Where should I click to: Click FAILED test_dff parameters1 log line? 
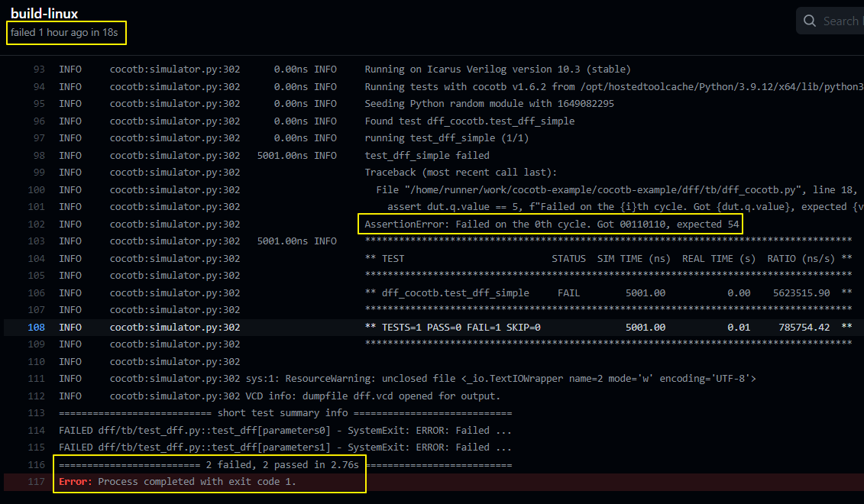(x=284, y=447)
